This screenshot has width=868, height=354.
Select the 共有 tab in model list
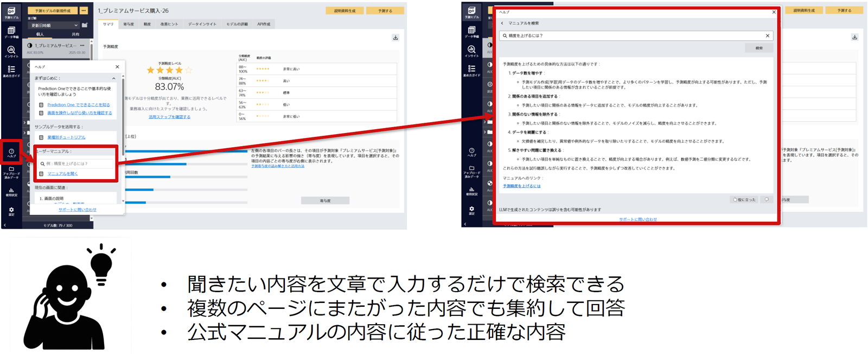point(75,34)
